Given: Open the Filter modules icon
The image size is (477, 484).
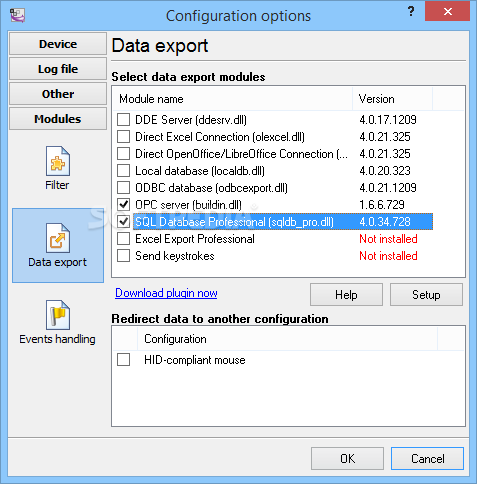Looking at the screenshot, I should 58,162.
